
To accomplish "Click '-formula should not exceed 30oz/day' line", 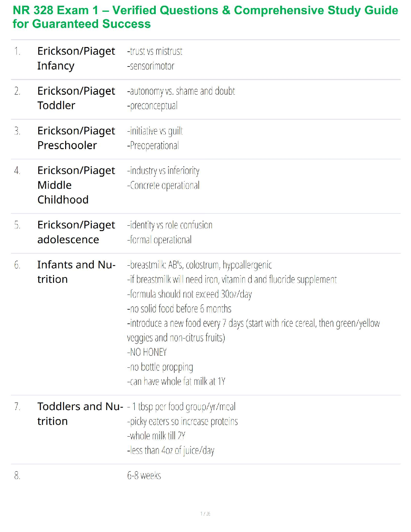I will pyautogui.click(x=189, y=294).
